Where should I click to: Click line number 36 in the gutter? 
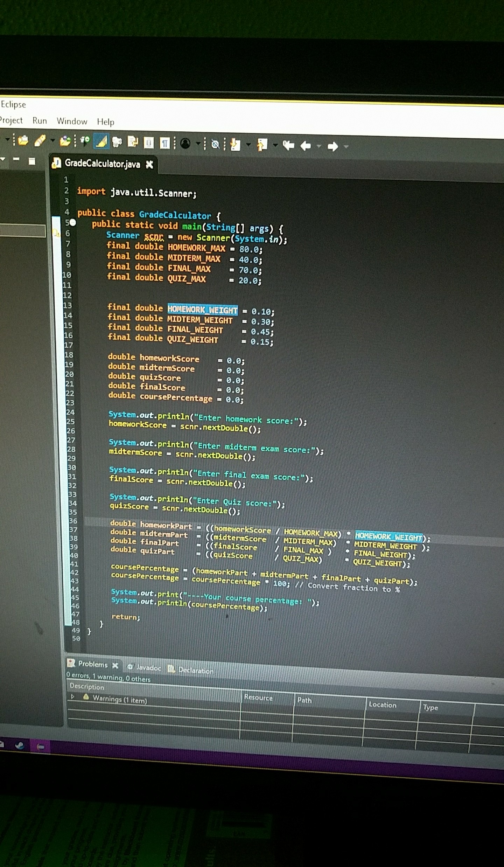[x=73, y=521]
